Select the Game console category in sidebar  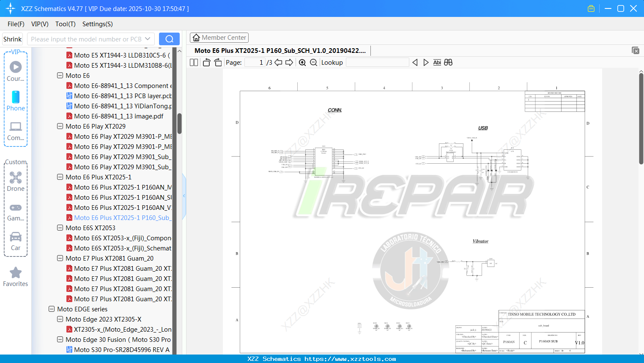pyautogui.click(x=16, y=212)
